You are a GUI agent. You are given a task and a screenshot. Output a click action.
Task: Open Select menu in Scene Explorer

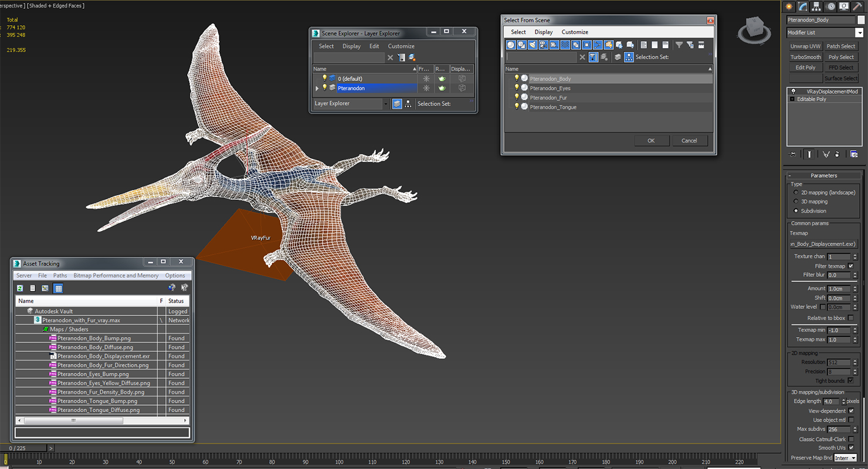[x=326, y=46]
